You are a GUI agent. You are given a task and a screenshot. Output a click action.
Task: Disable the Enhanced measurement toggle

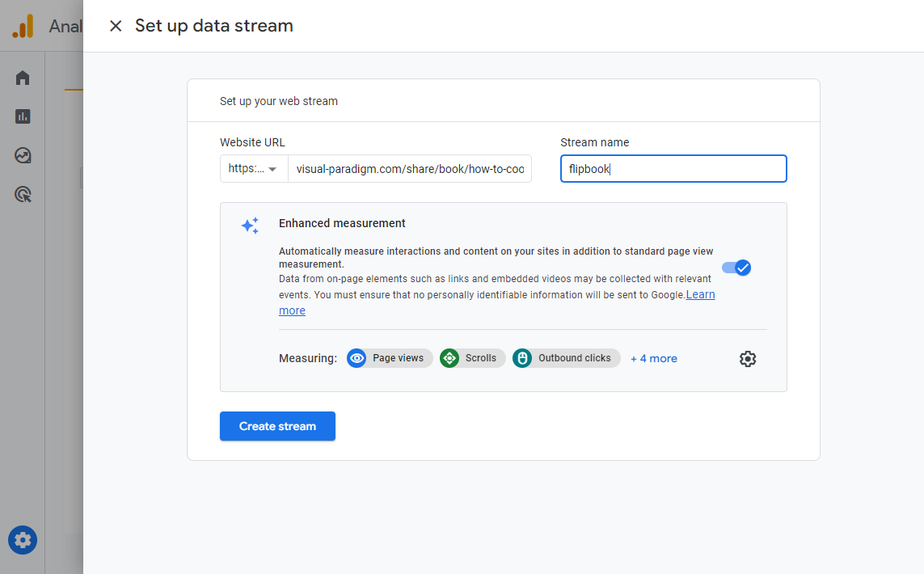[x=736, y=268]
